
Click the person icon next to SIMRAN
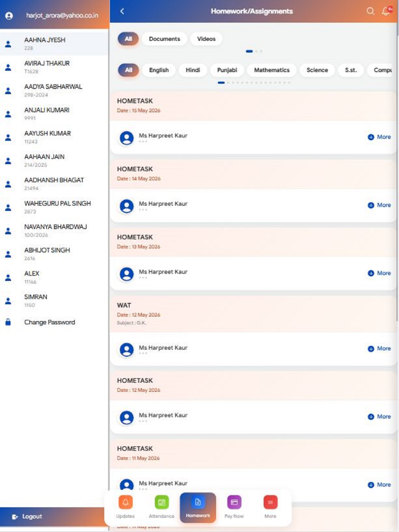[8, 301]
